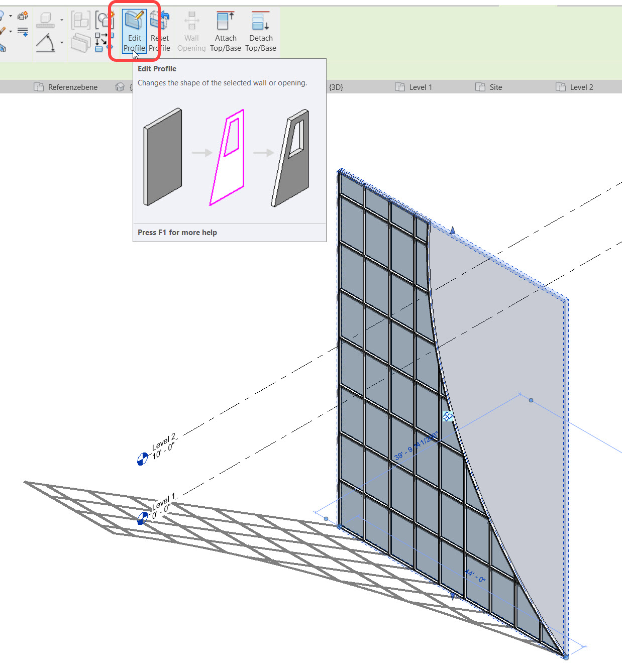Select the Detach Top/Base tool
The height and width of the screenshot is (672, 622).
(260, 31)
